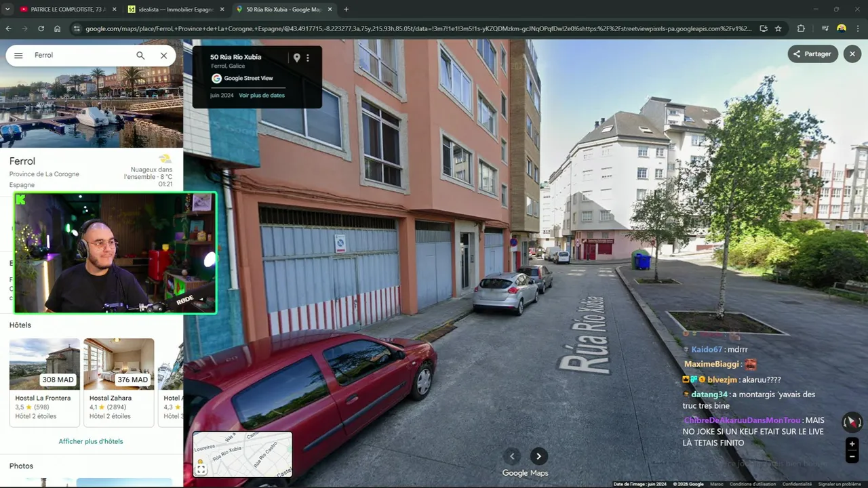Switch to the idealista Immobilier Espagne tab
The height and width of the screenshot is (488, 868).
pos(174,9)
